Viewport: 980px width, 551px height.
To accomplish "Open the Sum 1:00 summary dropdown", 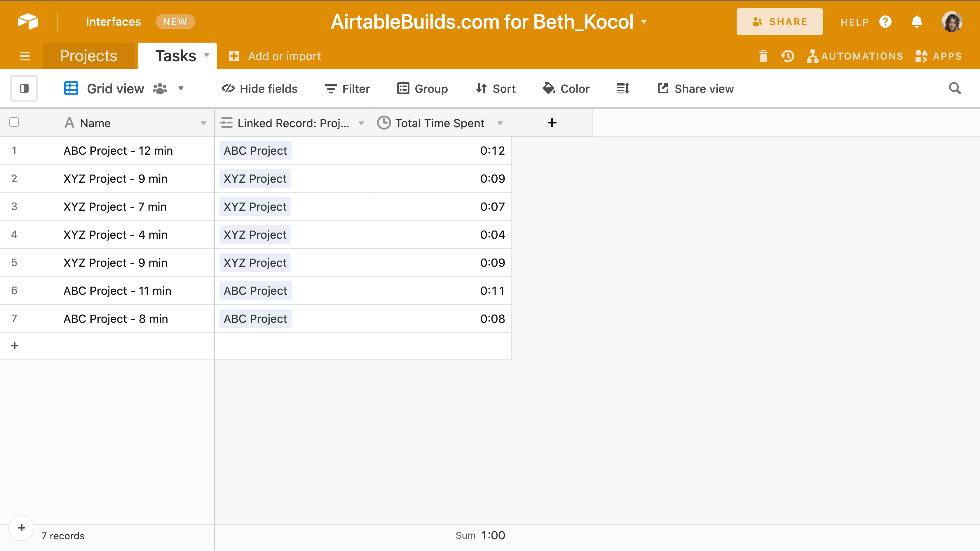I will (480, 536).
